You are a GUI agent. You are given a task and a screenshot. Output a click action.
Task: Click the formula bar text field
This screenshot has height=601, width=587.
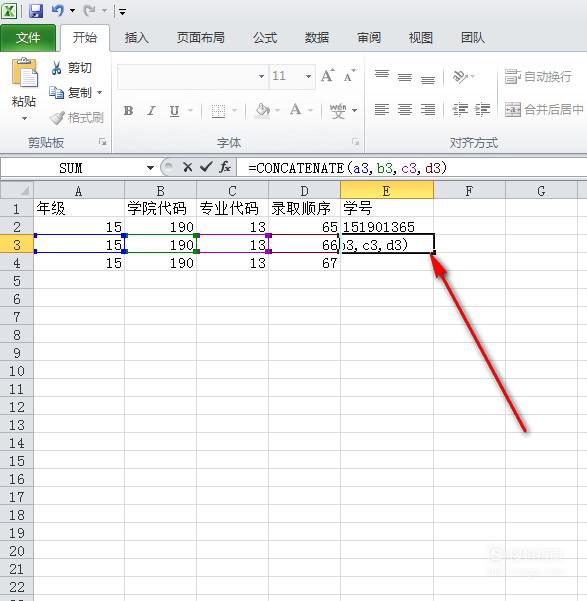(412, 167)
